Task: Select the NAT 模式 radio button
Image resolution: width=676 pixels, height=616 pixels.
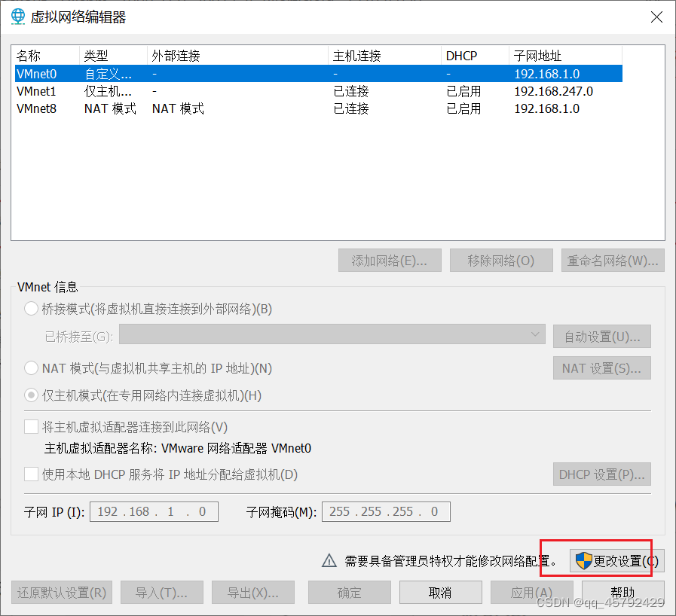Action: click(31, 368)
